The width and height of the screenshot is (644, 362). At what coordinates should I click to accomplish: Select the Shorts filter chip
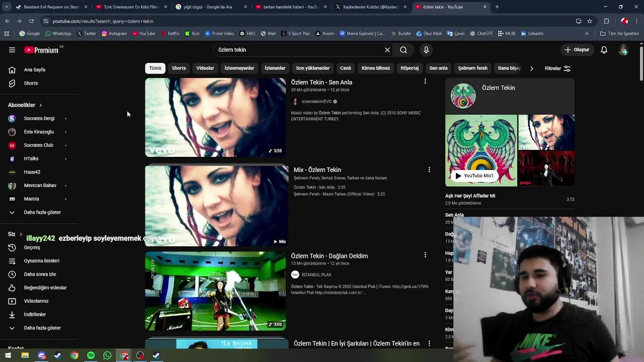179,68
